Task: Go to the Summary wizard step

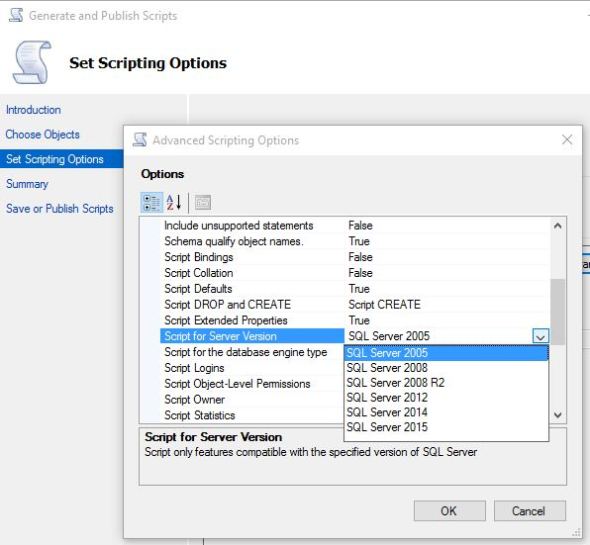Action: [27, 184]
